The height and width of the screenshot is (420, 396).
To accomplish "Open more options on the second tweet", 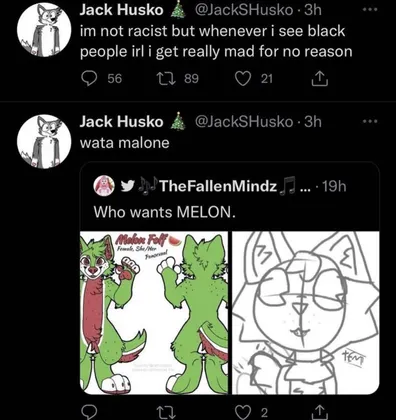I will pos(370,121).
